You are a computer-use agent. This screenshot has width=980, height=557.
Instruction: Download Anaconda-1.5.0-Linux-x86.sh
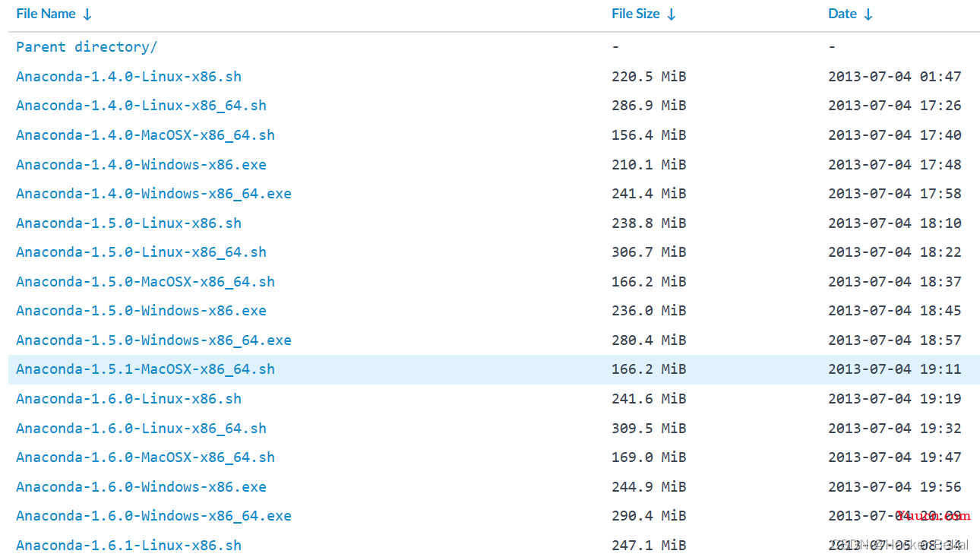(x=128, y=223)
